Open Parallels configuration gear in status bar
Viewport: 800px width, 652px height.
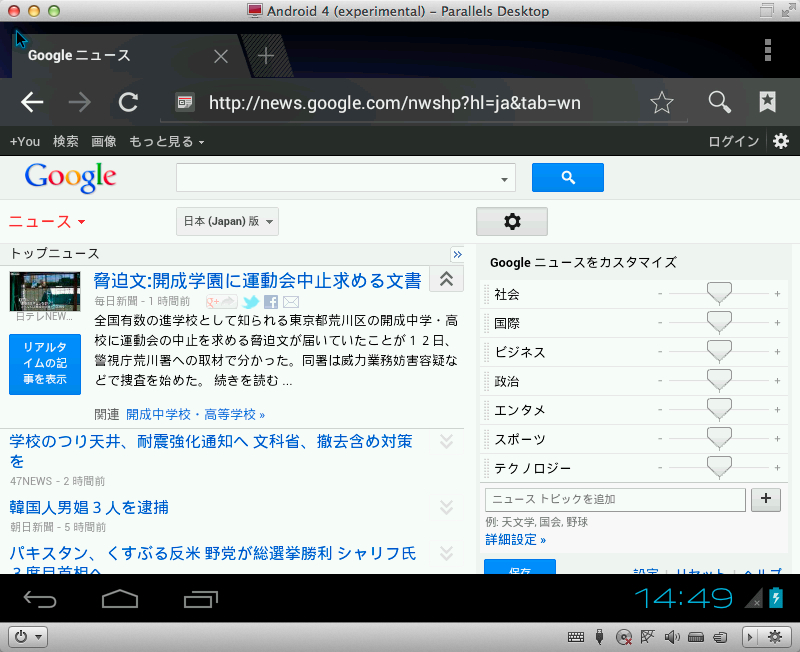[x=775, y=637]
